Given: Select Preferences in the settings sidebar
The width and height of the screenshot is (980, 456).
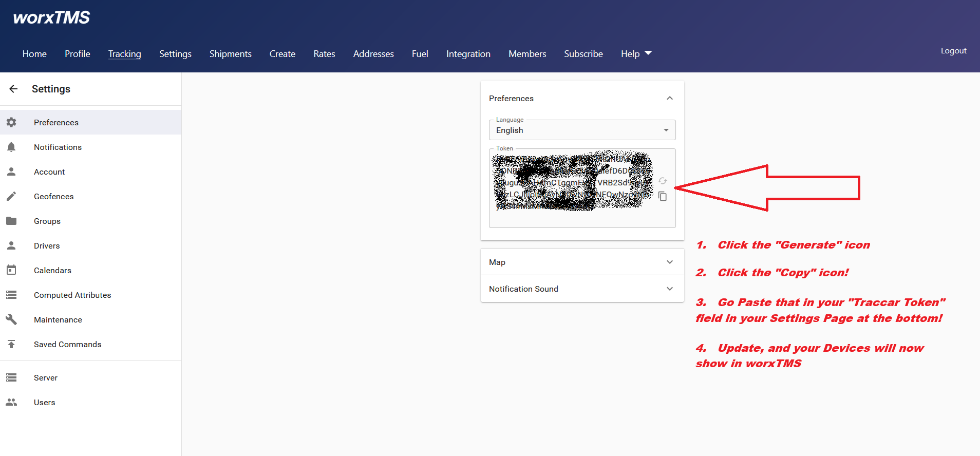Looking at the screenshot, I should click(x=90, y=122).
